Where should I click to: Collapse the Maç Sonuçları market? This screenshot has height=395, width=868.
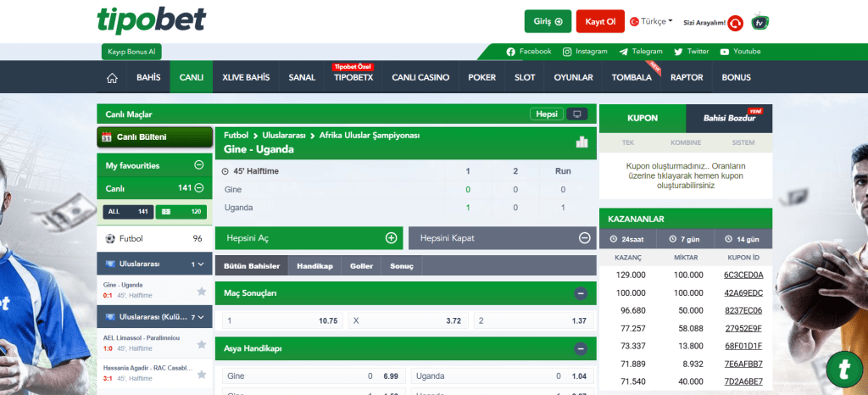pyautogui.click(x=581, y=293)
